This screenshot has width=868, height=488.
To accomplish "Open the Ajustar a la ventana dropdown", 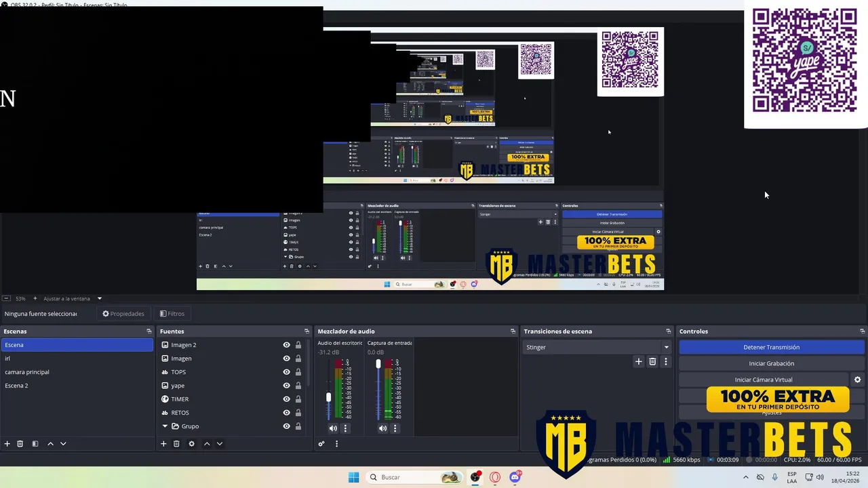I will click(x=100, y=298).
